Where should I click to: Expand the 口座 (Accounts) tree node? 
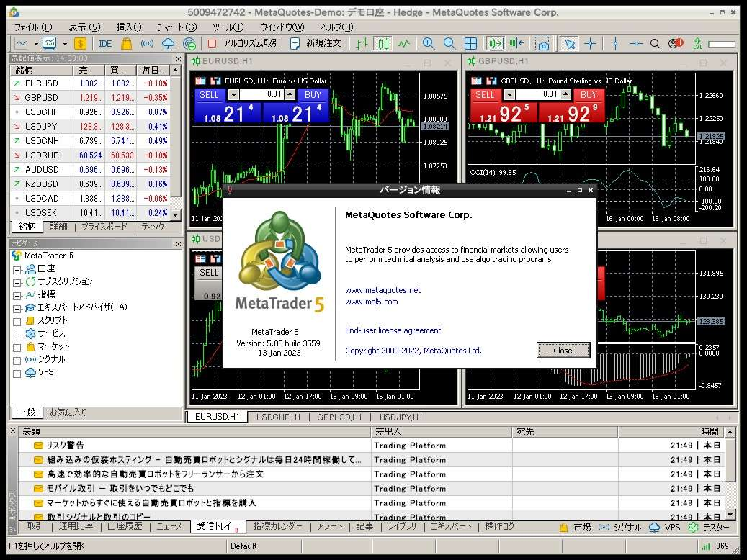click(17, 270)
